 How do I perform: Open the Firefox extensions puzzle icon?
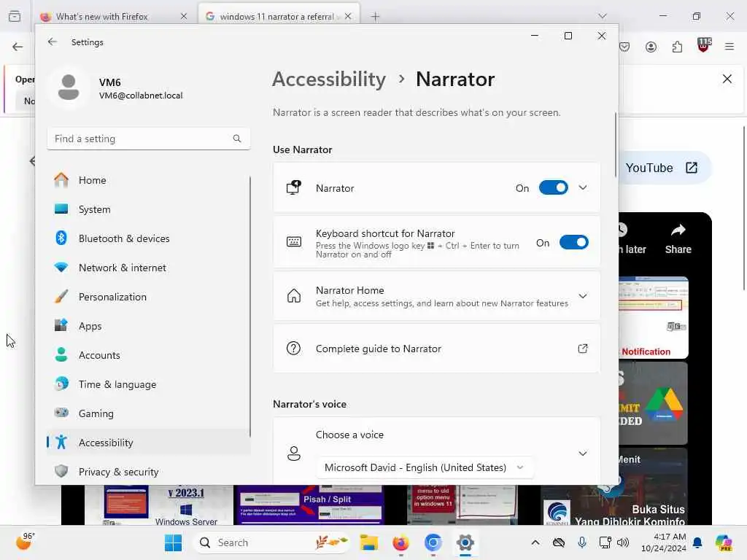677,47
